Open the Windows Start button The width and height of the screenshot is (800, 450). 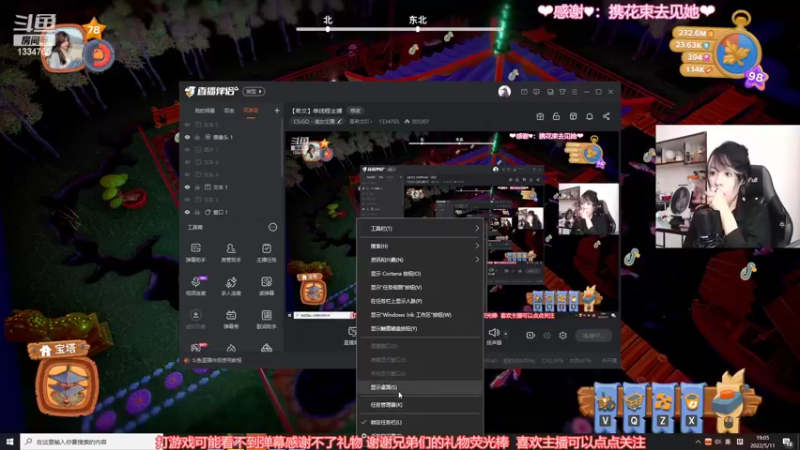pyautogui.click(x=10, y=442)
